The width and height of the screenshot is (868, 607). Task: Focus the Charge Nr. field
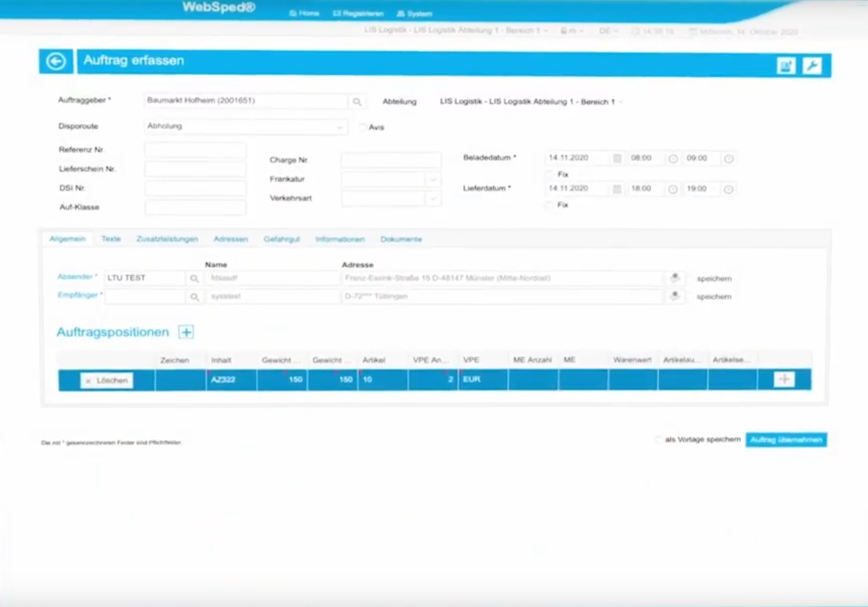coord(391,161)
